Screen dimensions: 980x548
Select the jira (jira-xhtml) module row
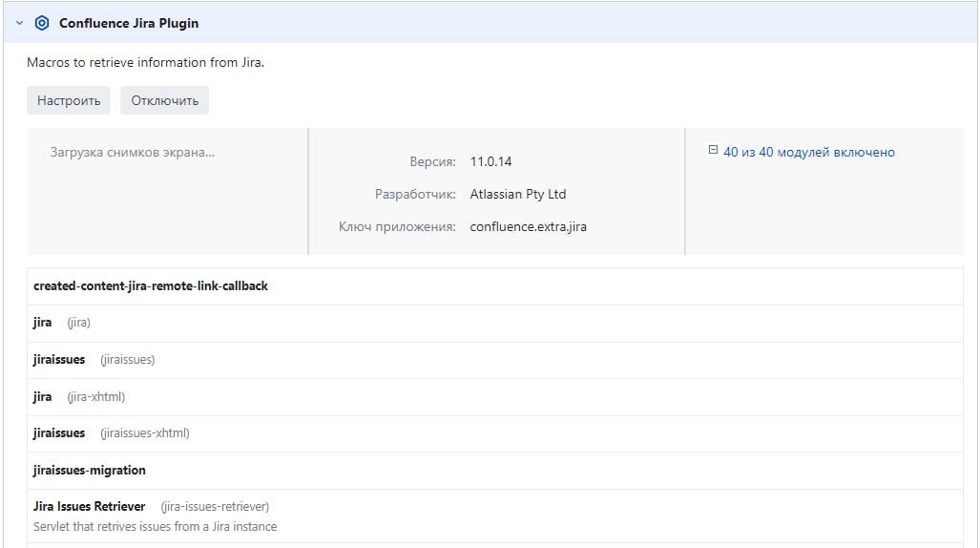tap(495, 396)
